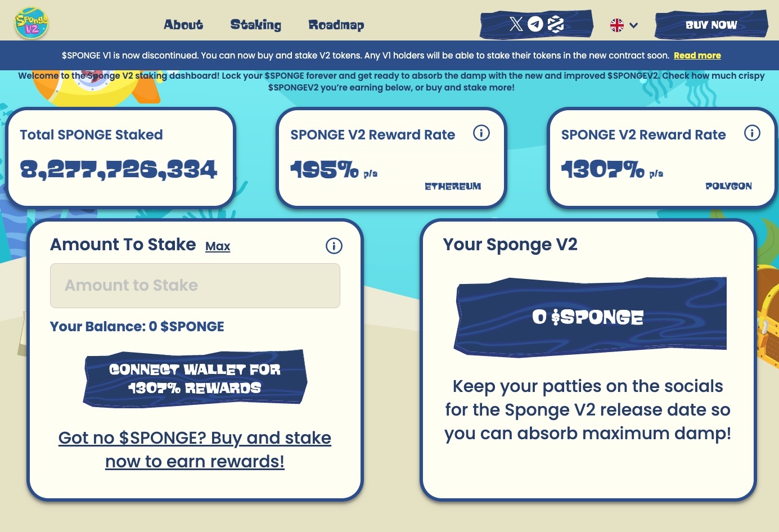Screen dimensions: 779x532
Task: Expand the language selector chevron
Action: coord(634,25)
